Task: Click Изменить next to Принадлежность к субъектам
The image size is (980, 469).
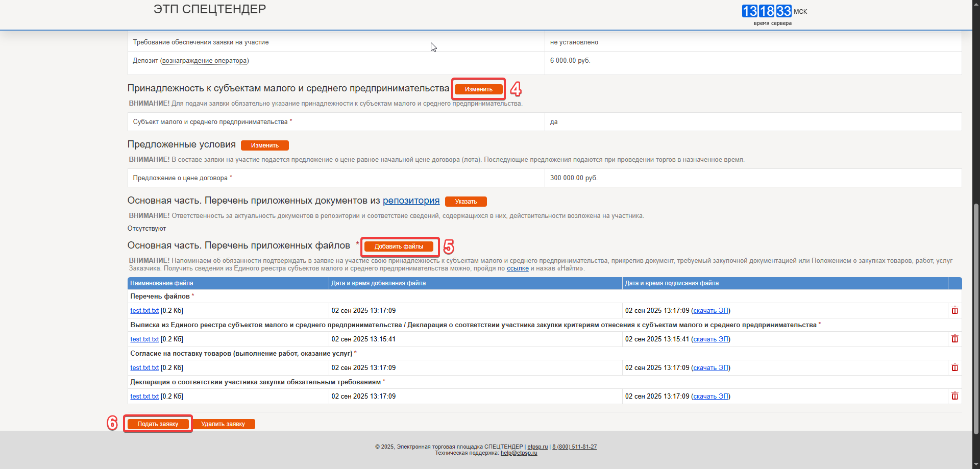Action: [478, 89]
